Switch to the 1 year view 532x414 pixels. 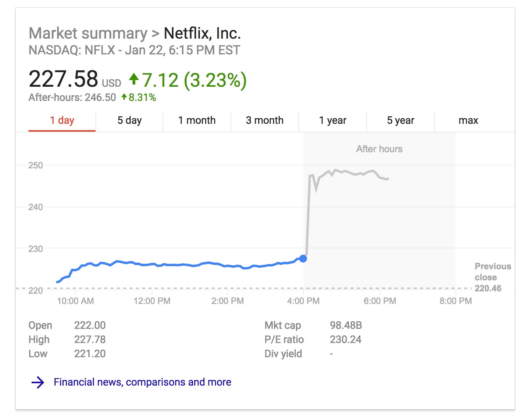333,121
